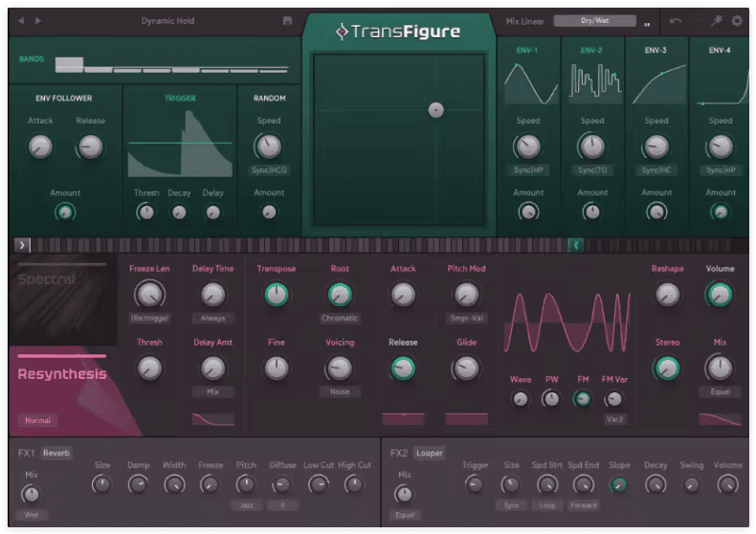756x534 pixels.
Task: Load the next preset with right arrow
Action: 38,21
